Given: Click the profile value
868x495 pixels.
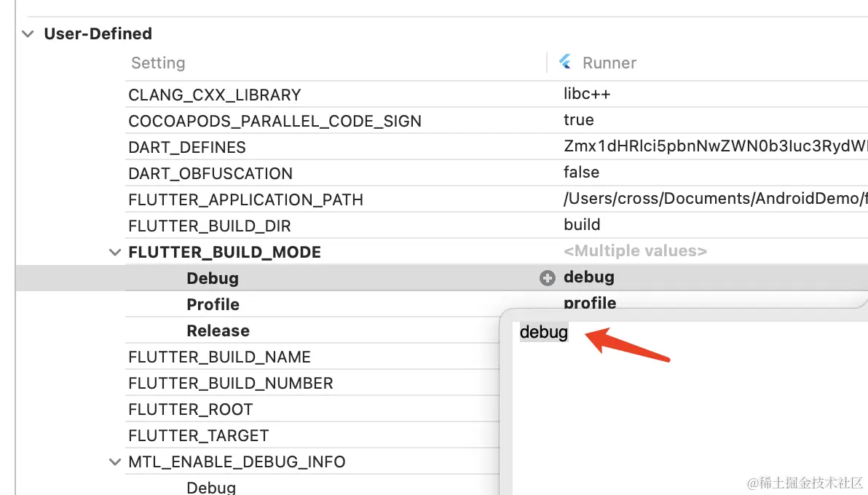Looking at the screenshot, I should point(590,303).
